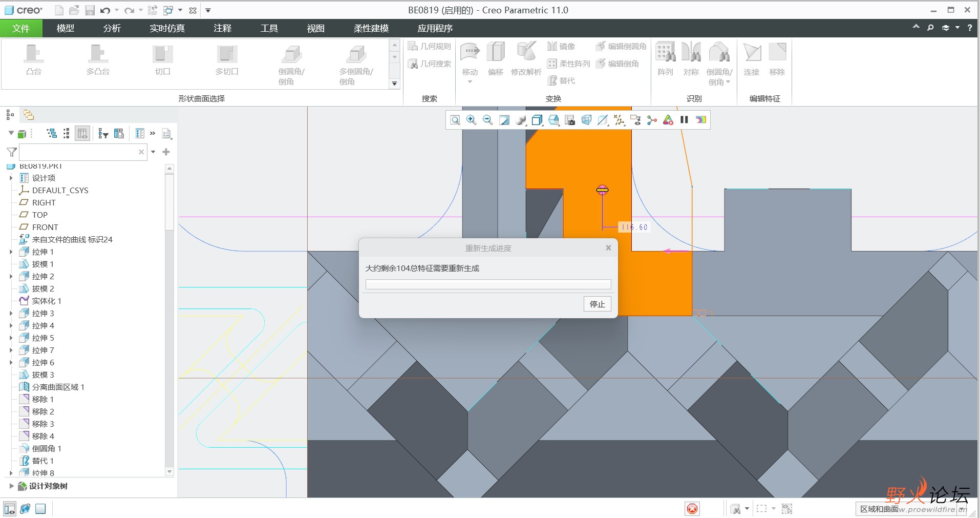The width and height of the screenshot is (980, 518).
Task: Switch to the 柔性建模 ribbon tab
Action: pos(371,28)
